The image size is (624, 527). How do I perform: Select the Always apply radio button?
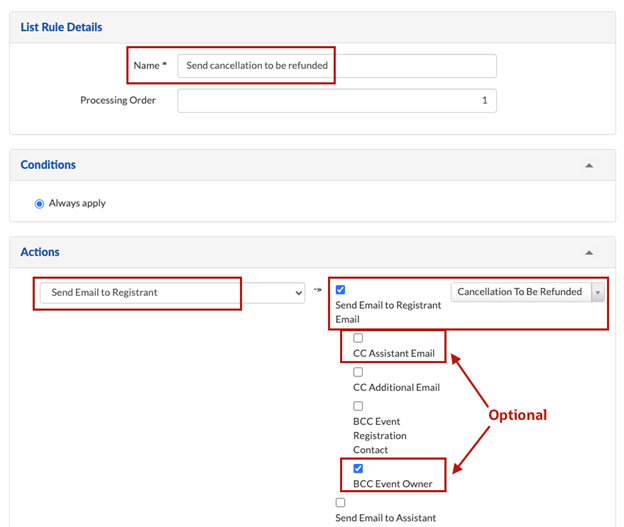click(39, 203)
